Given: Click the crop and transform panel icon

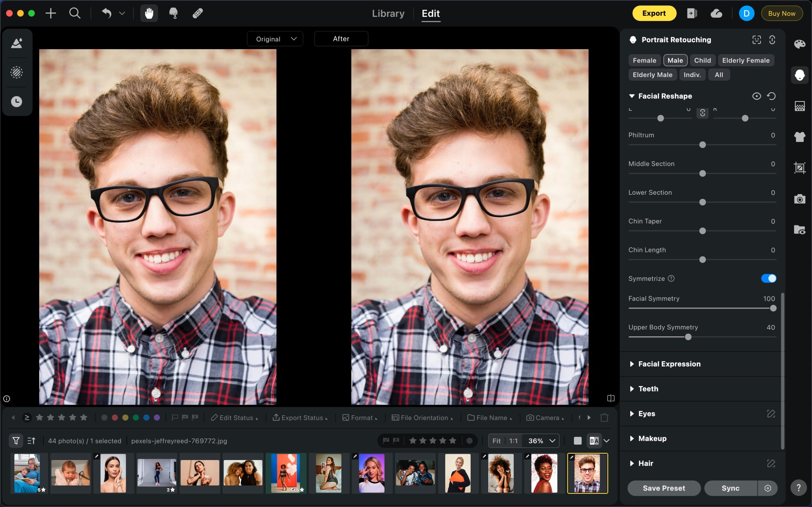Looking at the screenshot, I should coord(800,168).
